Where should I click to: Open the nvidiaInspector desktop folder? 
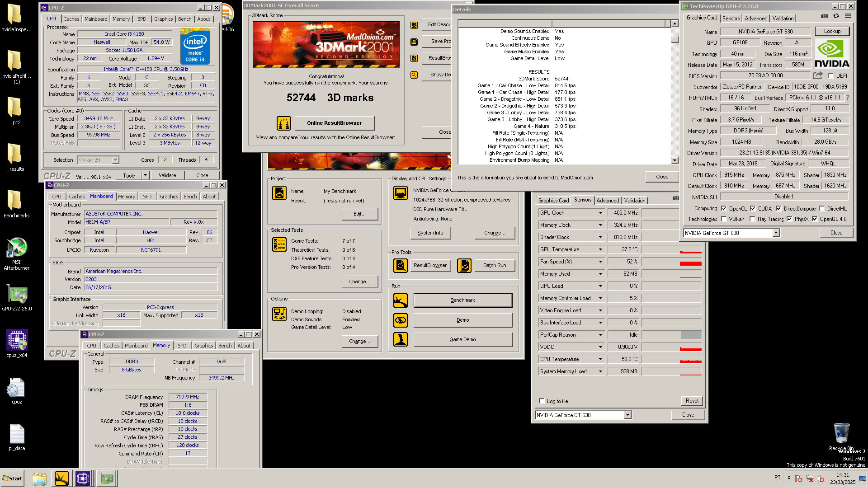tap(16, 18)
